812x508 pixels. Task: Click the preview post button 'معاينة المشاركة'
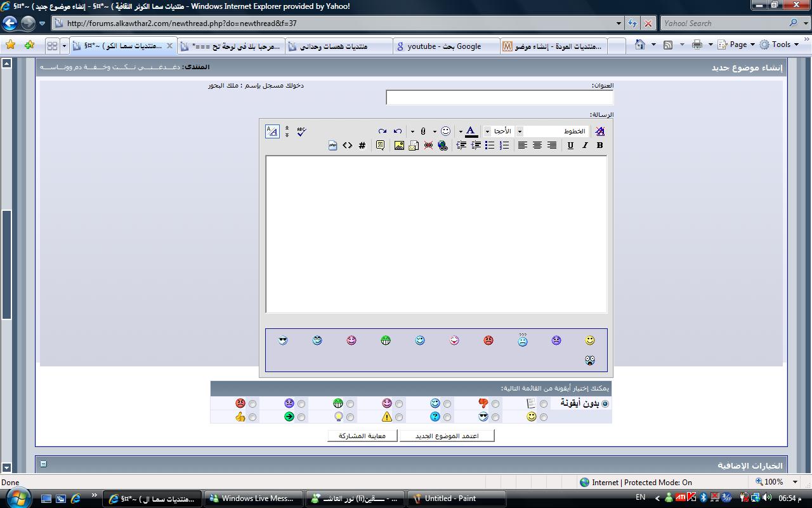coord(362,436)
